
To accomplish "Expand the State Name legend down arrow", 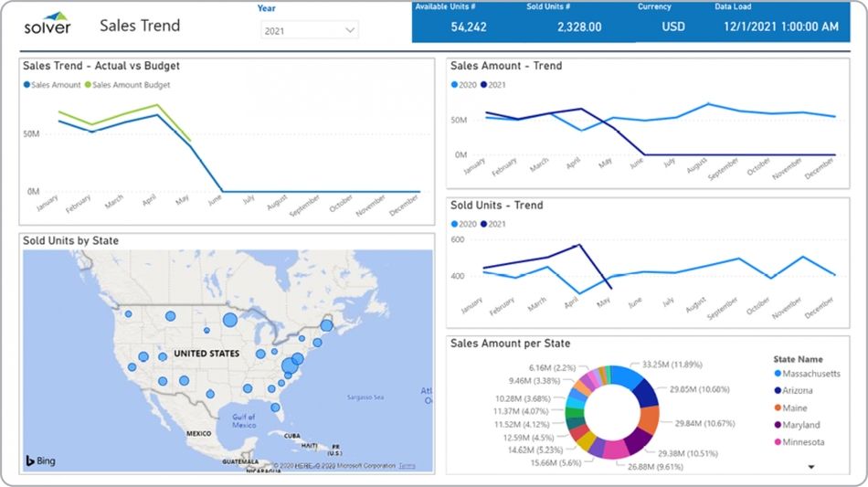I will (811, 467).
